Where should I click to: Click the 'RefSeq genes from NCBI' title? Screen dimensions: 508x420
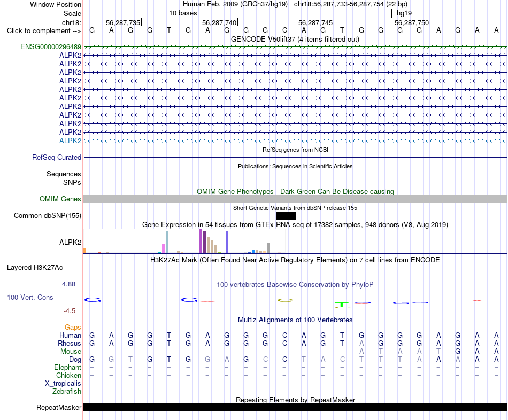click(x=295, y=150)
